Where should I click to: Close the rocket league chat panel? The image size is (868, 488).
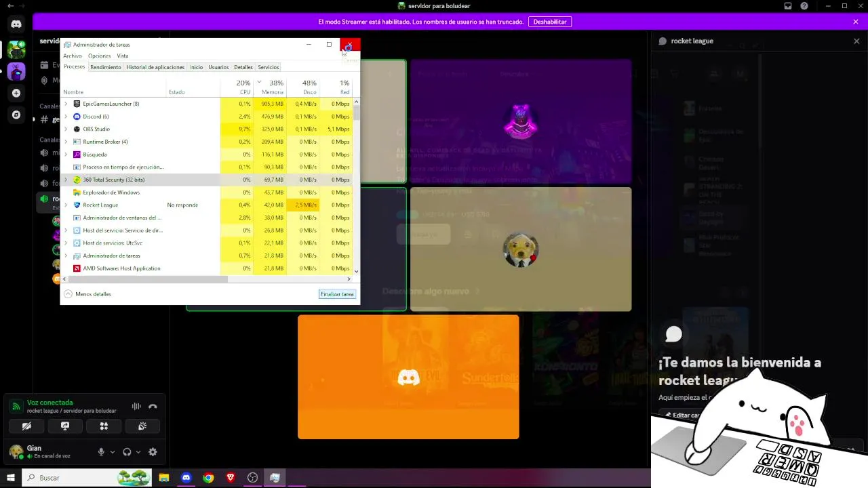pos(856,41)
